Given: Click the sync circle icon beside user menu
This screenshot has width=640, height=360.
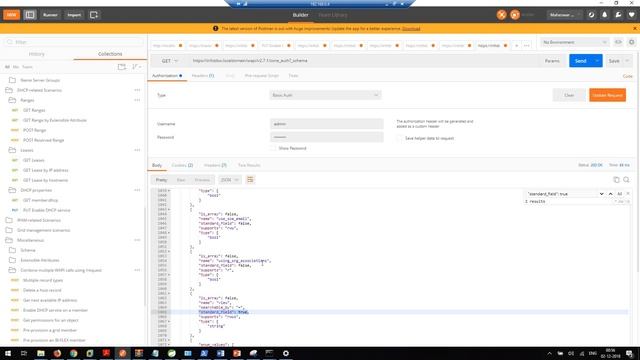Looking at the screenshot, I should click(x=591, y=15).
